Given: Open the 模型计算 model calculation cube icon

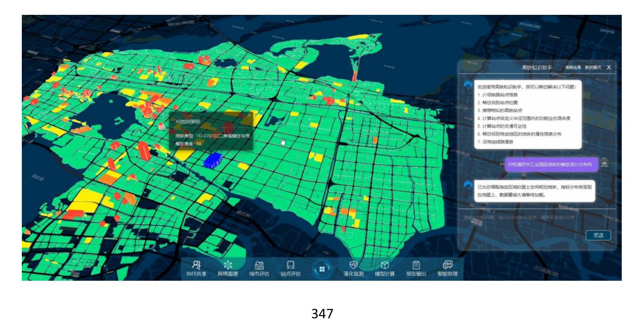Looking at the screenshot, I should (385, 269).
